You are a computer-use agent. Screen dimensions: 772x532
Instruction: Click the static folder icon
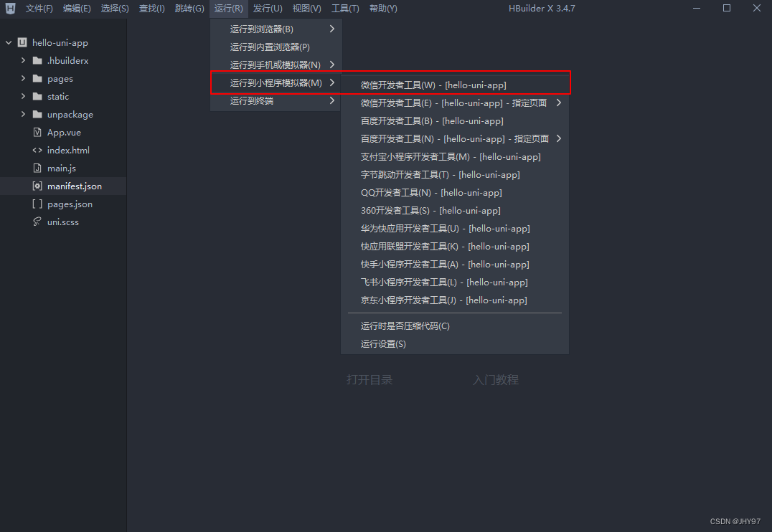37,97
